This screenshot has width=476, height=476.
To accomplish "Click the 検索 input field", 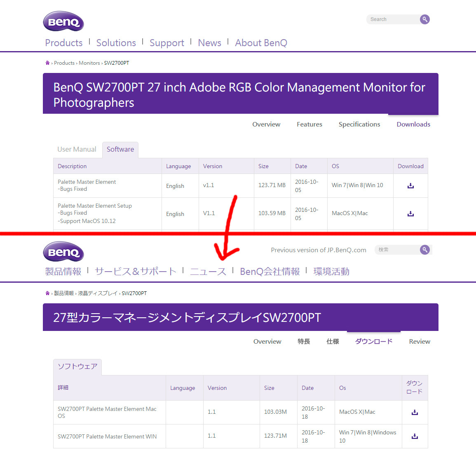I will tap(397, 250).
